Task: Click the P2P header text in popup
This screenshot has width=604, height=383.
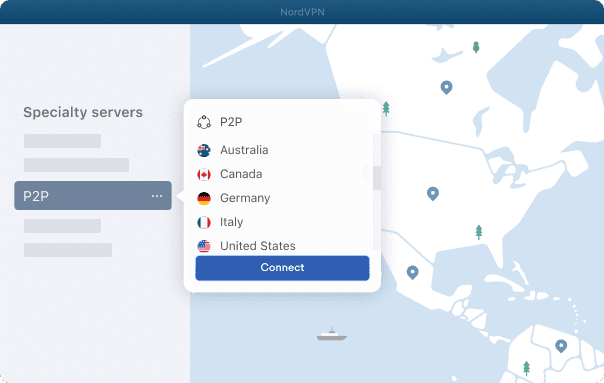Action: [231, 122]
